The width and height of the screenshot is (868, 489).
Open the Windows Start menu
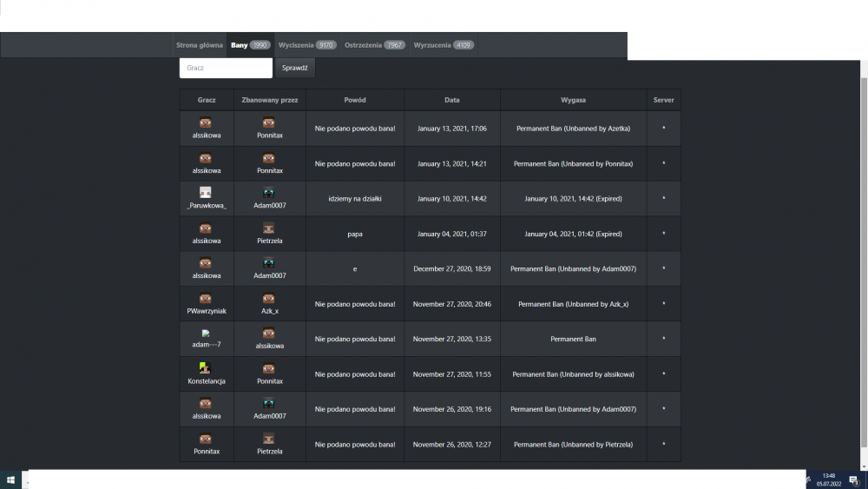[12, 479]
